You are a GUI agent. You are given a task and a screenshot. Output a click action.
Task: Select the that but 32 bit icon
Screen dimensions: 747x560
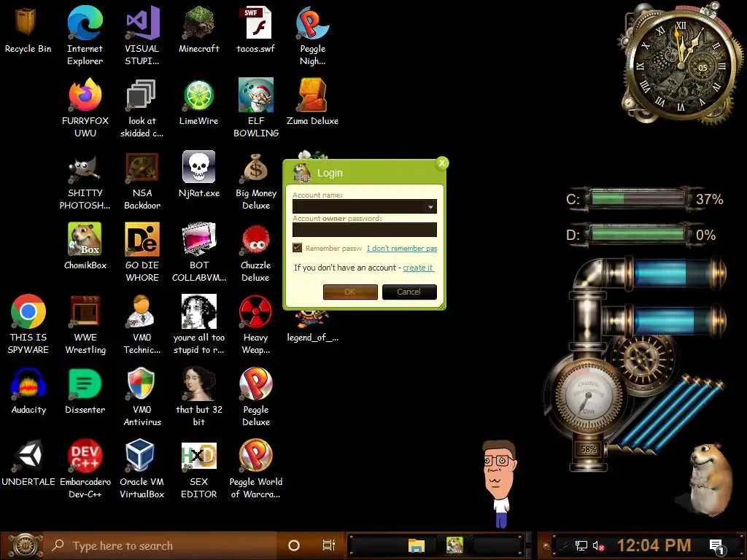click(198, 384)
